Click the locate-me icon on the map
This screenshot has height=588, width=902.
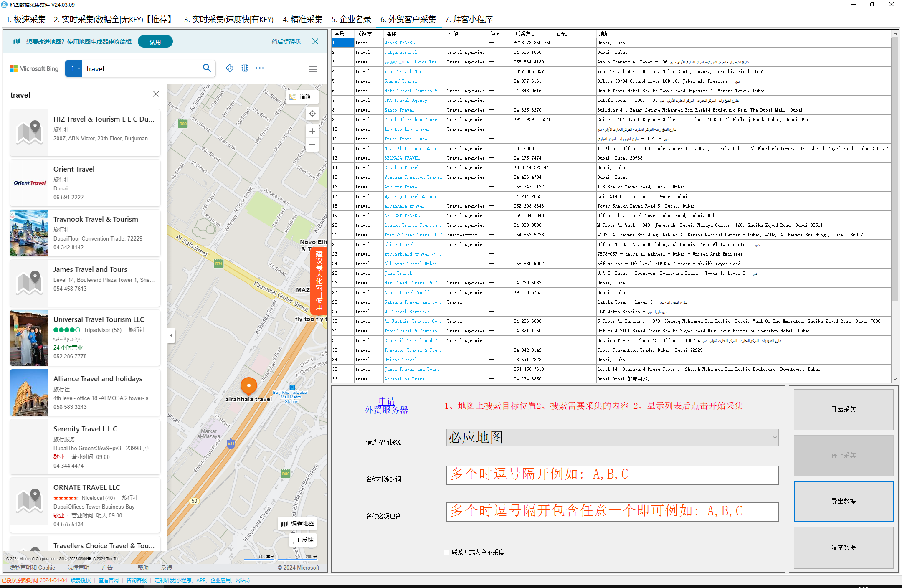312,113
